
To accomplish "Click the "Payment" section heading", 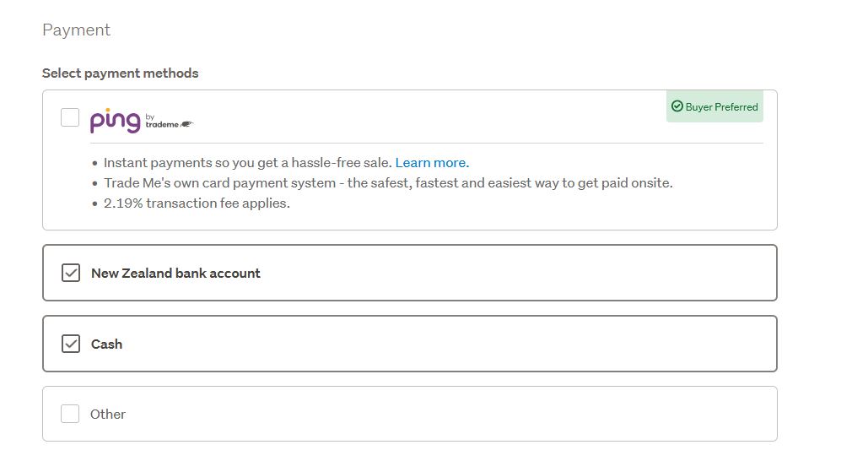I will coord(76,30).
